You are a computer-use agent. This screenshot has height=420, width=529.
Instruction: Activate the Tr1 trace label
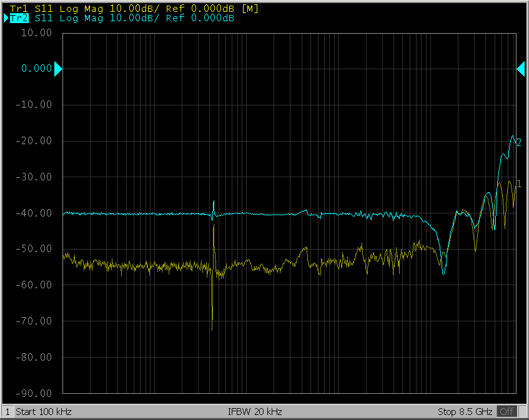(19, 9)
